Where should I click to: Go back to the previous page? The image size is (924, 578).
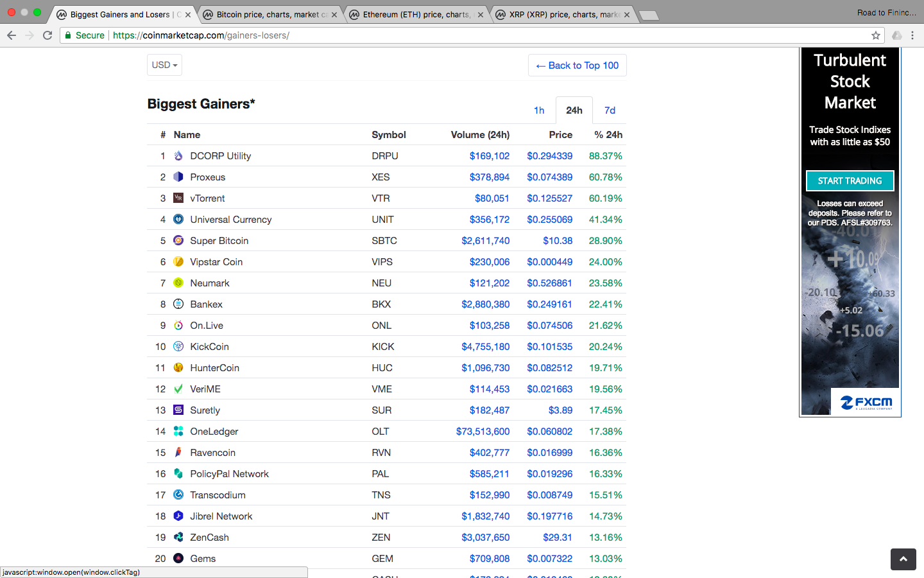[12, 35]
